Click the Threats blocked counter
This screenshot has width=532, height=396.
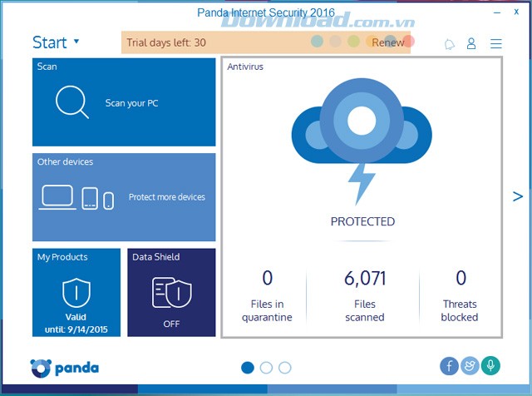[x=461, y=278]
